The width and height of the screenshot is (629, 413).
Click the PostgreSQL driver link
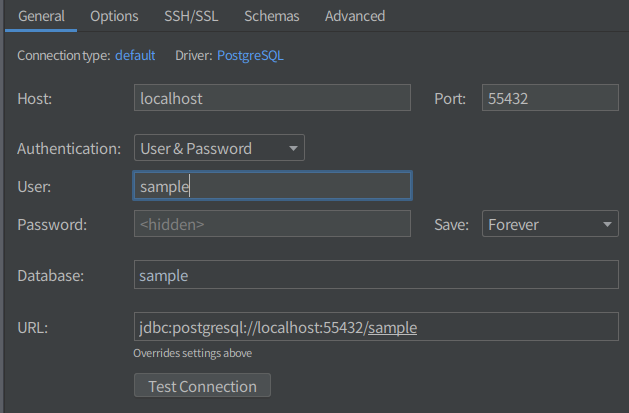click(x=250, y=56)
